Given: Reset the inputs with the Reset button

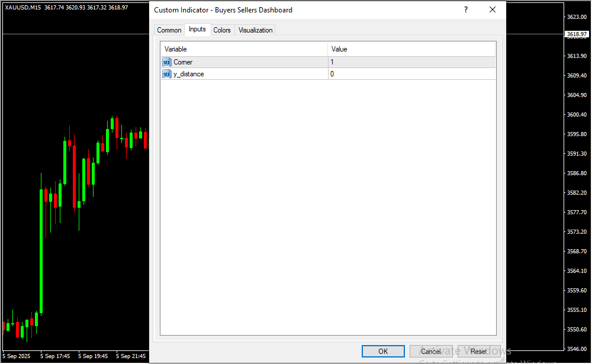Looking at the screenshot, I should 478,351.
